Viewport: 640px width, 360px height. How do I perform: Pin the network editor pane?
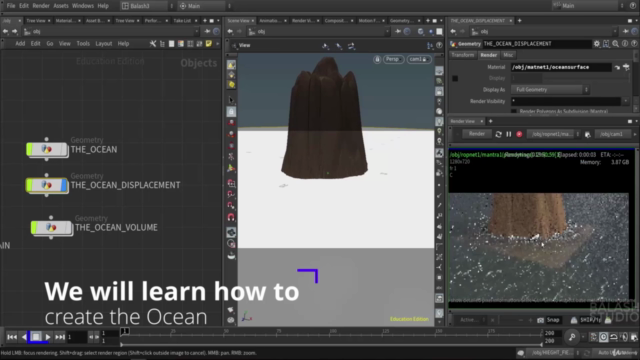[x=207, y=31]
